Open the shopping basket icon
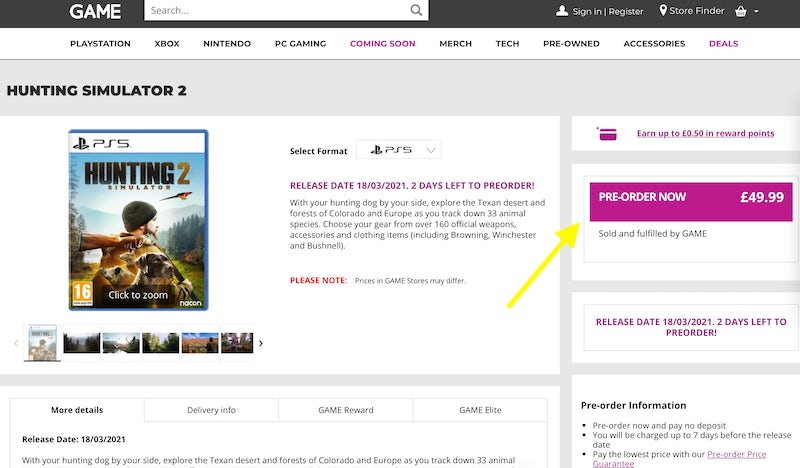 tap(741, 11)
